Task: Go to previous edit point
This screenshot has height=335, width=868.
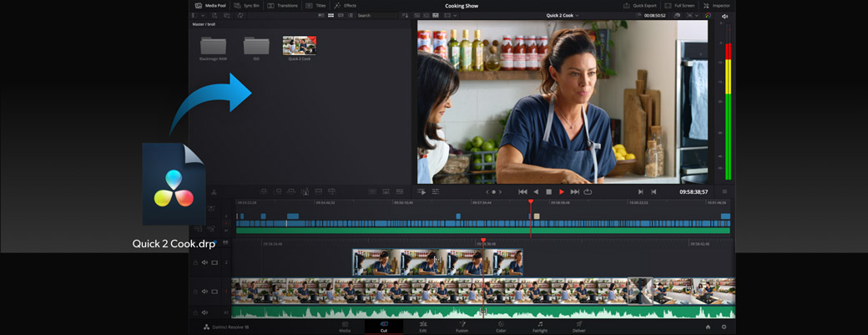Action: 654,191
